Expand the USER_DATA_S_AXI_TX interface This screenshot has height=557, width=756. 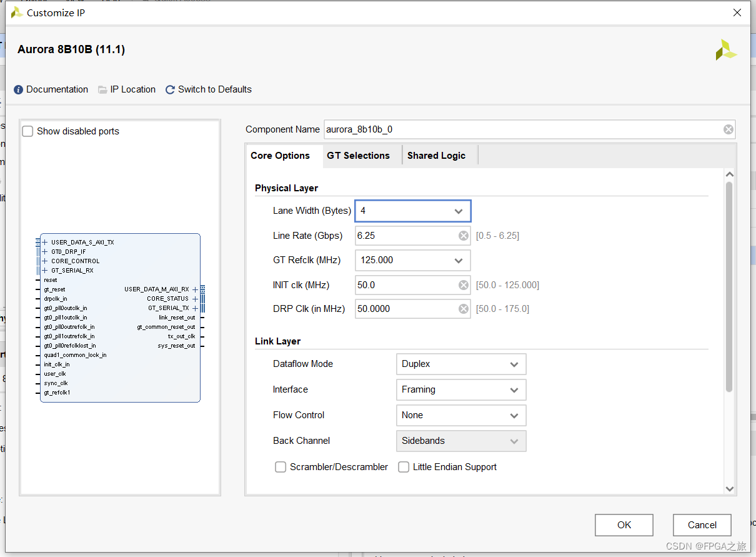pyautogui.click(x=45, y=243)
